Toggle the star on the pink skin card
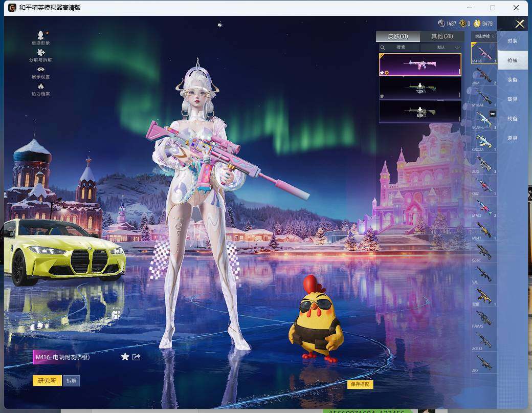Viewport: 532px width, 413px height. tap(382, 73)
